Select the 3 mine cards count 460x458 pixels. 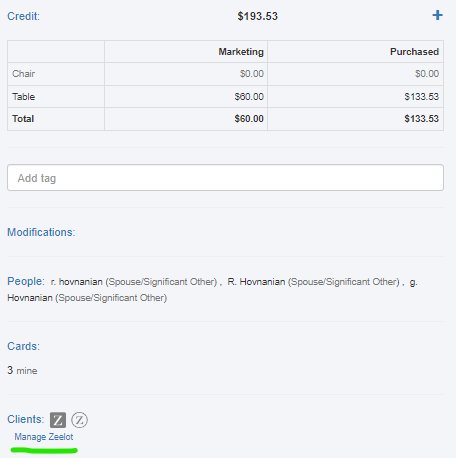coord(22,370)
